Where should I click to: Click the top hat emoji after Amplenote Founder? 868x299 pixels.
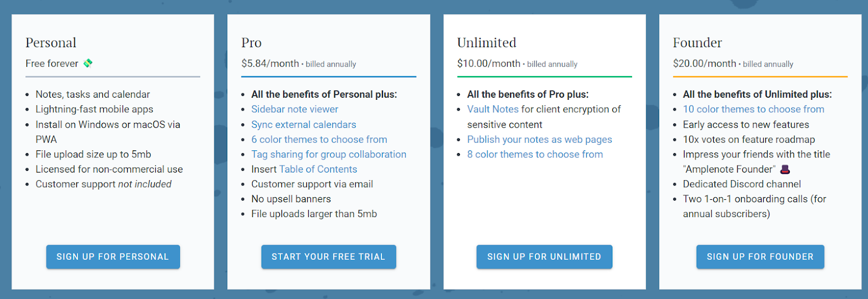(784, 169)
